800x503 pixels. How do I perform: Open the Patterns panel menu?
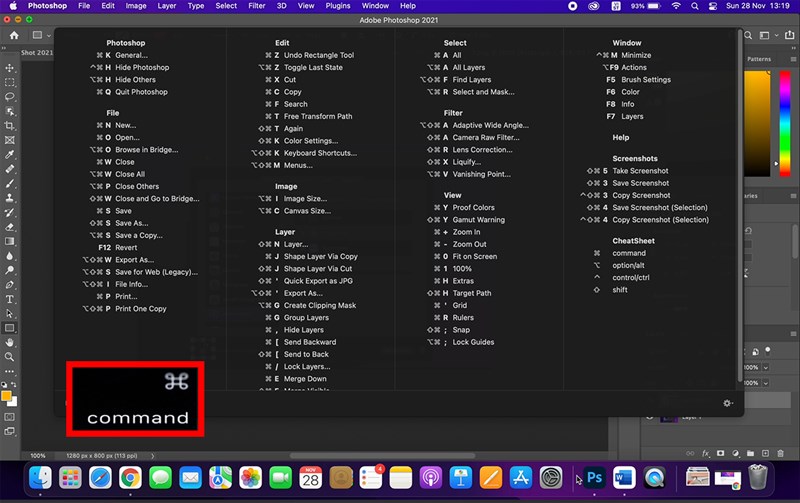[792, 59]
